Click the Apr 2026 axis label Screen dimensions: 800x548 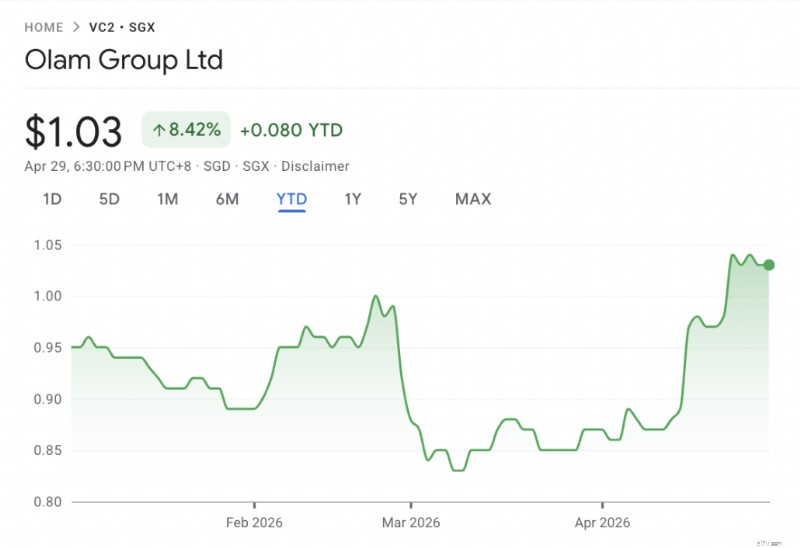603,522
